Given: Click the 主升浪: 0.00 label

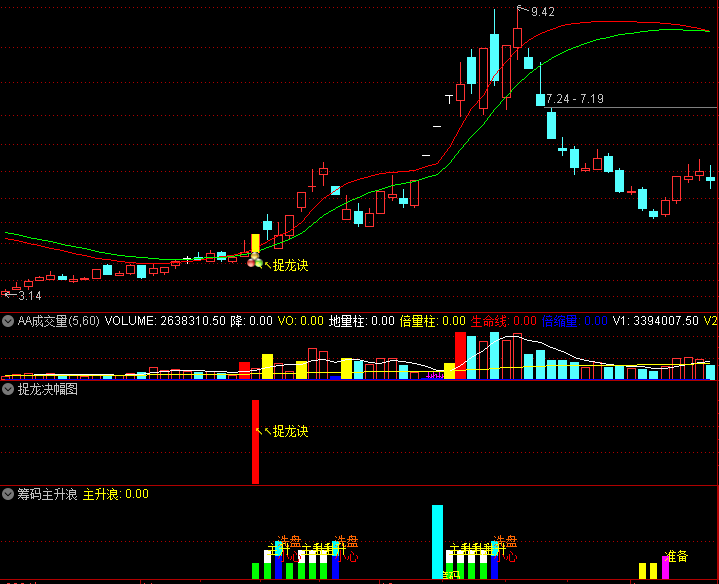Looking at the screenshot, I should click(116, 494).
